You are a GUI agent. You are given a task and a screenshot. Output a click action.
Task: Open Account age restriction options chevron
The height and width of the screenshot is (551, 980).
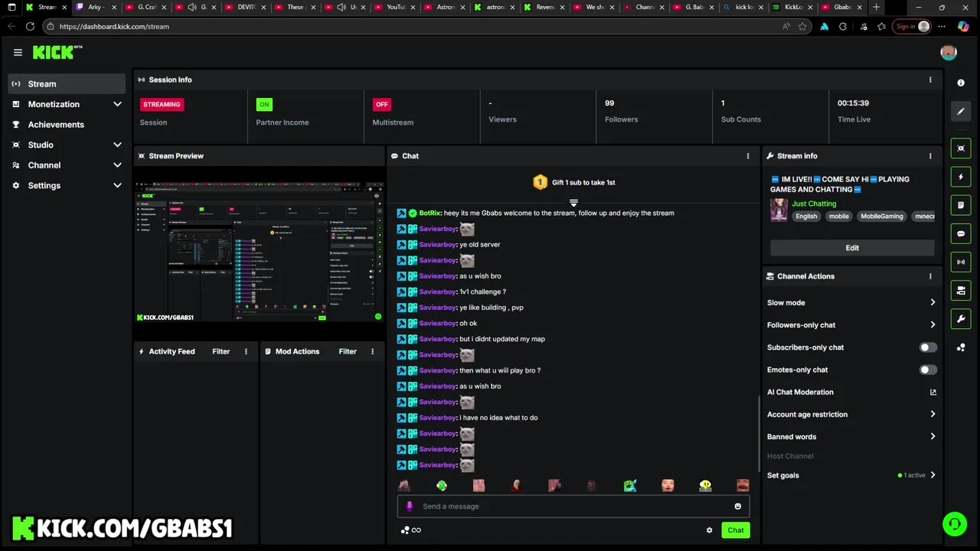pos(933,414)
